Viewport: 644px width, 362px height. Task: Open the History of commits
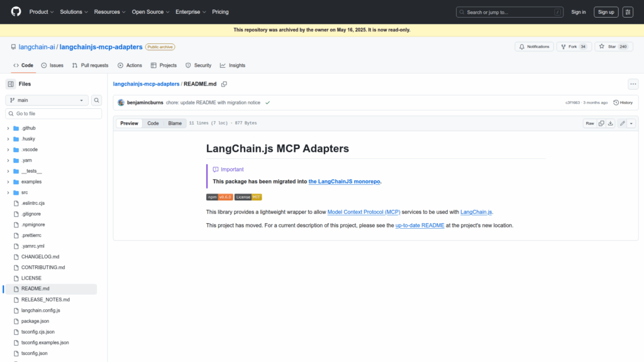point(623,102)
